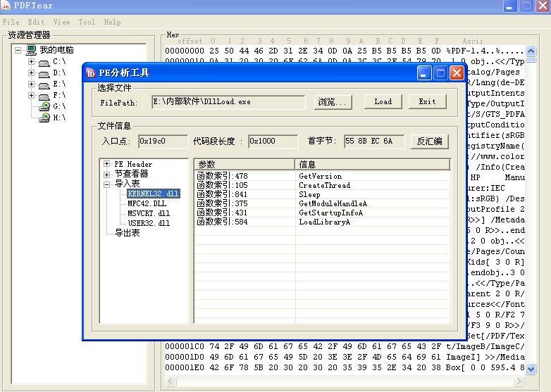Click the FilePath input field

point(228,102)
